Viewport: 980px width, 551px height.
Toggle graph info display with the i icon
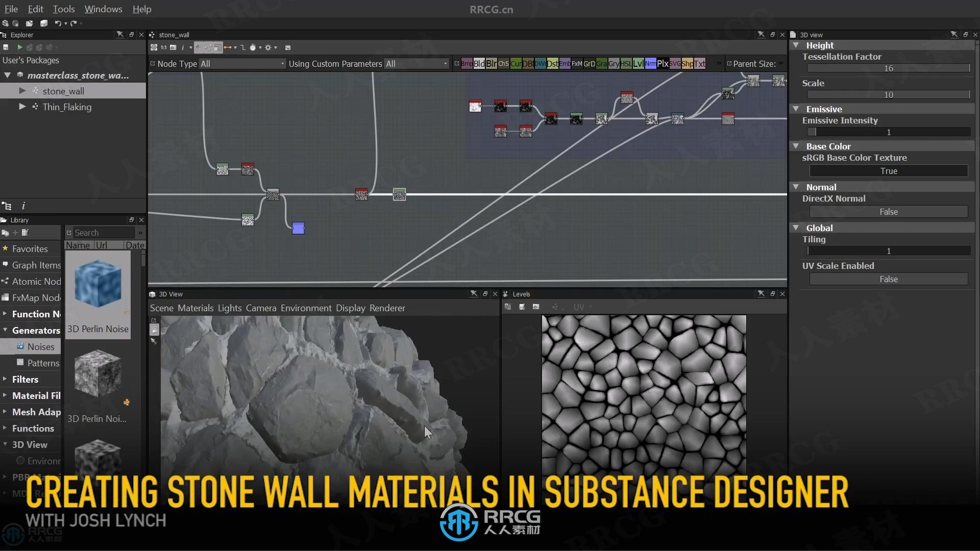183,47
